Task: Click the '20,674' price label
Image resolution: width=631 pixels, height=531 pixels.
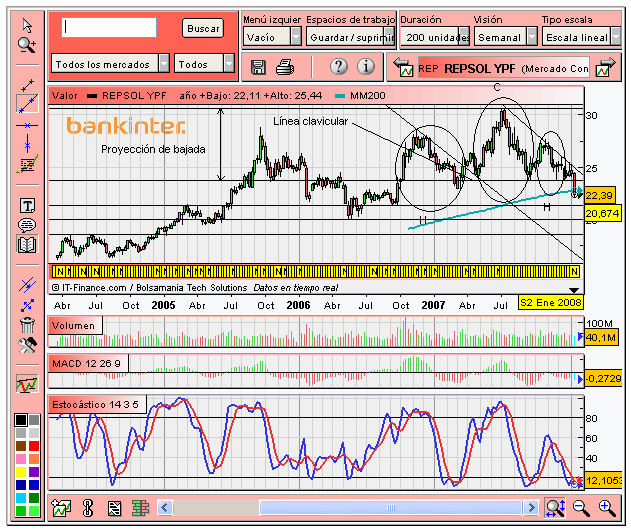Action: [x=602, y=213]
